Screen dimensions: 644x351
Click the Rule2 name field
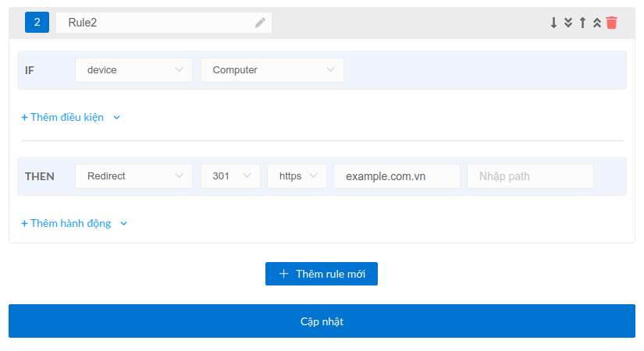[x=163, y=23]
